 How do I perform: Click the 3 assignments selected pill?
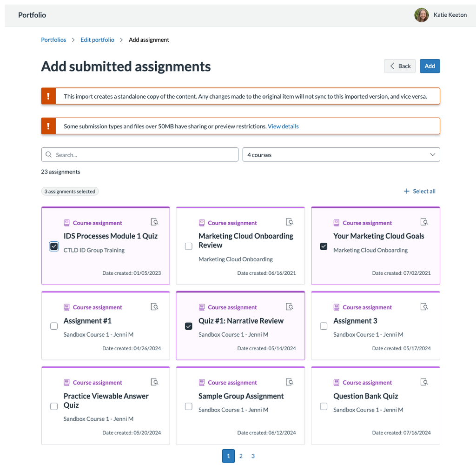click(70, 191)
